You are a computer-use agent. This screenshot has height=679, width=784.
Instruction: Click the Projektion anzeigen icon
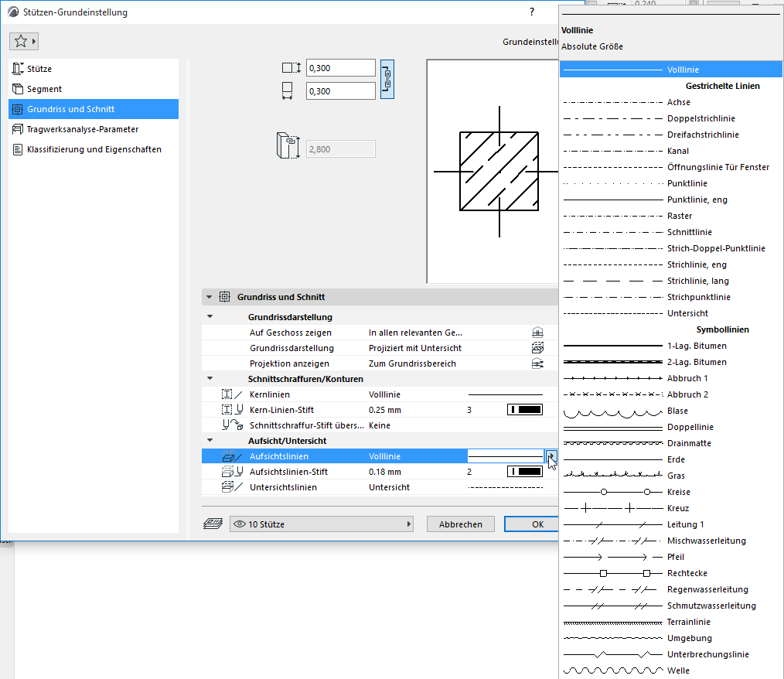(x=537, y=363)
